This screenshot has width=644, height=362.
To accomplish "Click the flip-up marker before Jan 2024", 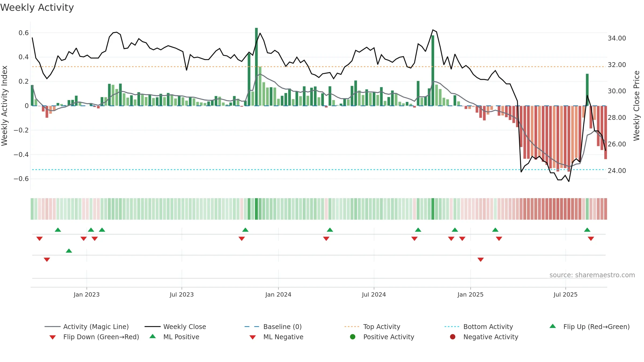I will (x=245, y=230).
